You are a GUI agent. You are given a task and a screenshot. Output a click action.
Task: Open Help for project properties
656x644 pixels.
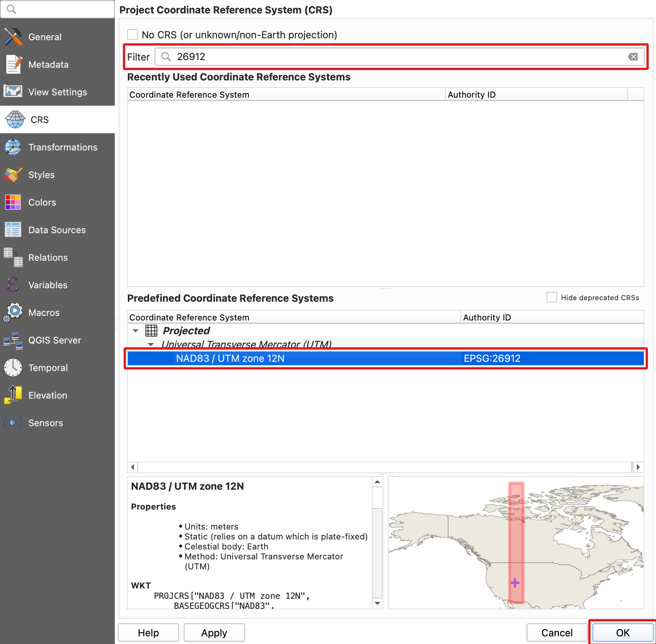tap(148, 633)
